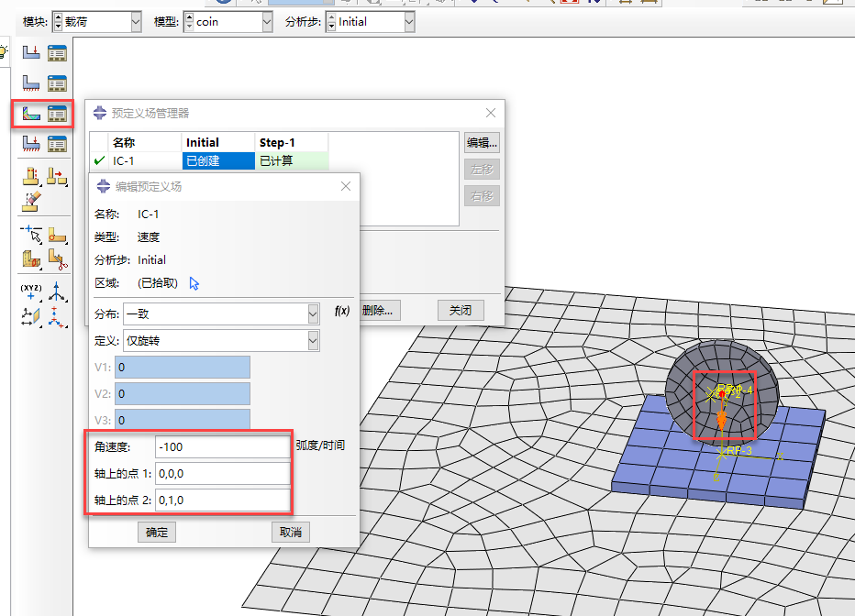855x616 pixels.
Task: Click the 右移 button
Action: (x=482, y=196)
